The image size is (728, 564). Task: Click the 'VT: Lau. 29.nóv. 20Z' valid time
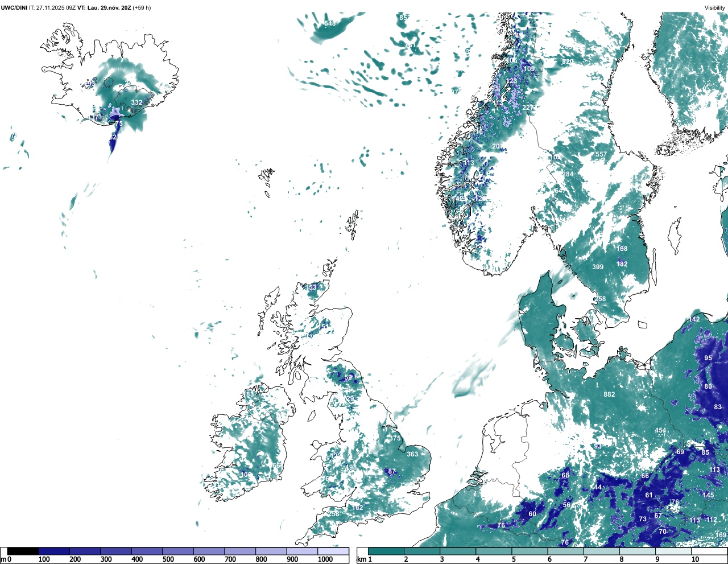[104, 7]
